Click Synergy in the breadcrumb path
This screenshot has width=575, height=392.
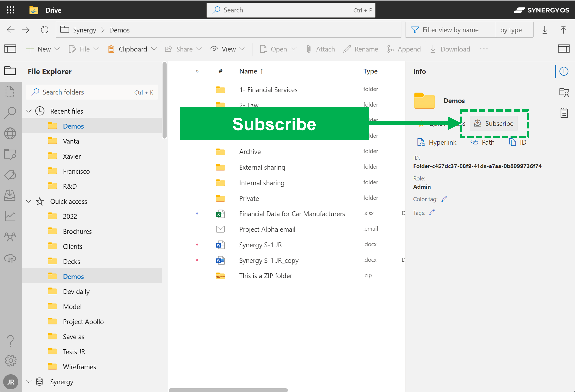[84, 30]
